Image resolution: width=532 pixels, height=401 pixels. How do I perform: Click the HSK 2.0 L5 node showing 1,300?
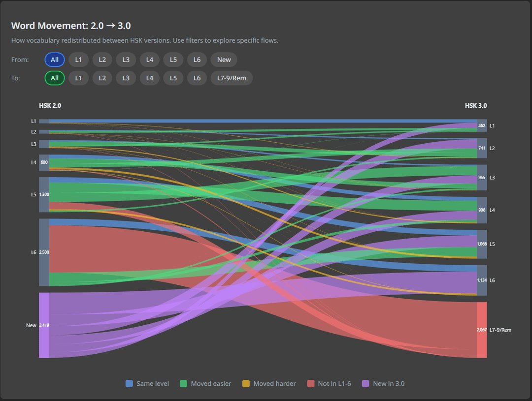pos(44,194)
